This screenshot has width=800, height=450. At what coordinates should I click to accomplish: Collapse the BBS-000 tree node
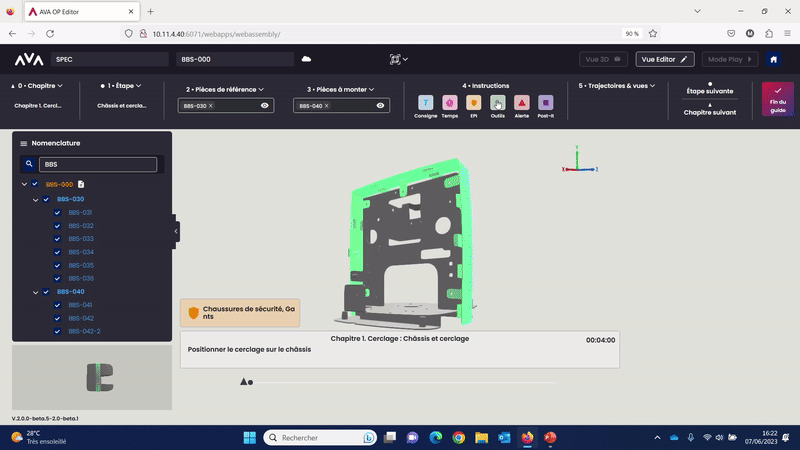(24, 184)
